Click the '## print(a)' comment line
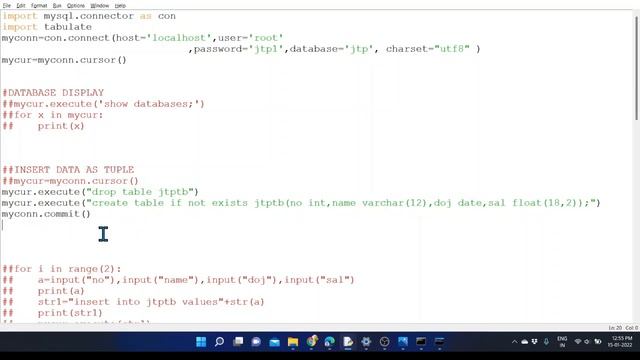The image size is (640, 360). (x=43, y=291)
